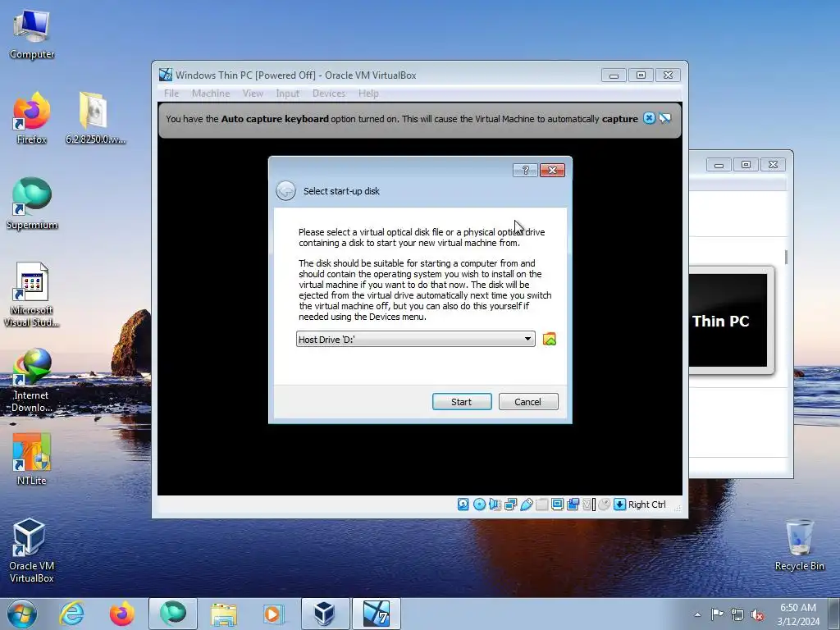
Task: Open the Help menu
Action: tap(368, 94)
